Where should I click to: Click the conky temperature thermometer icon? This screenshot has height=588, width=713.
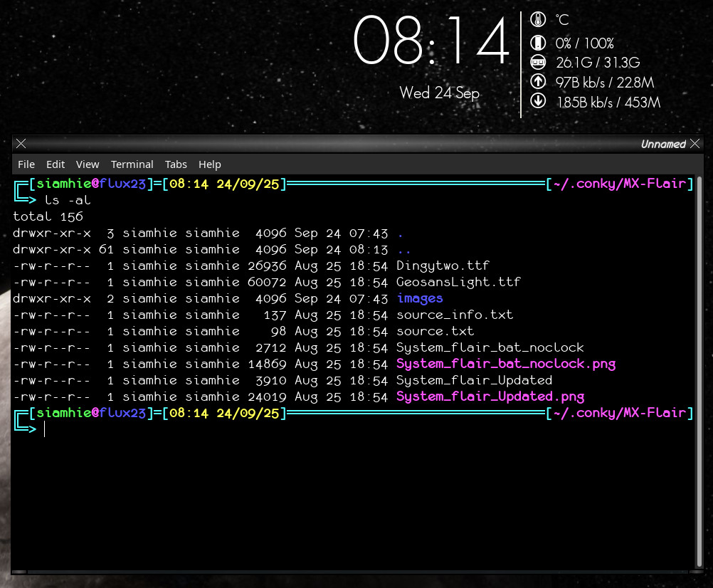click(x=538, y=19)
